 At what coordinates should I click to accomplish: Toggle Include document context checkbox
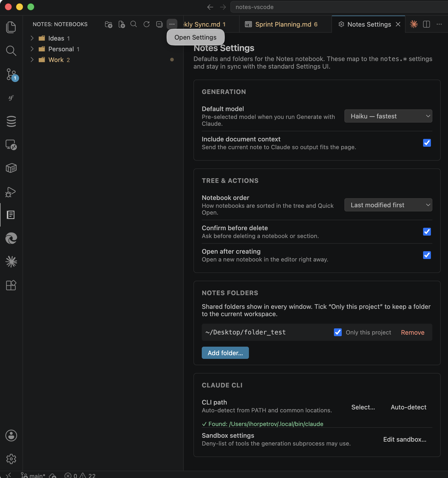[427, 143]
